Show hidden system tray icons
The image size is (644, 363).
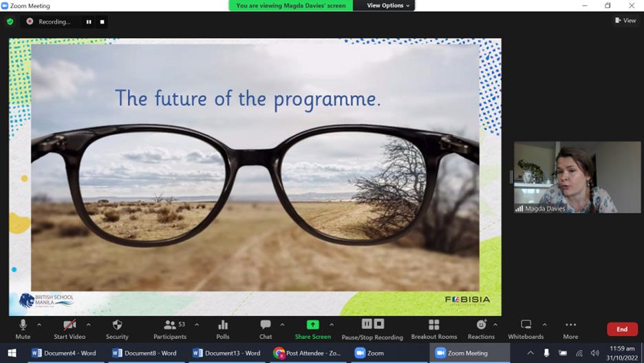(530, 353)
